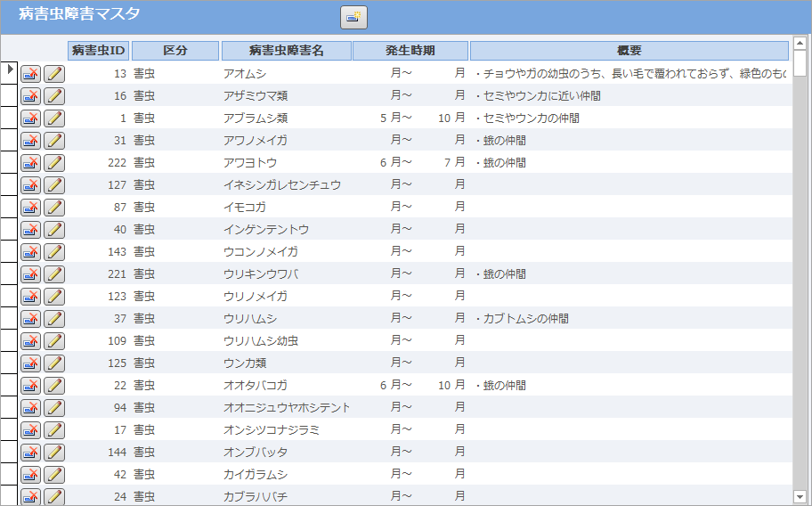Click scrollbar down arrow
812x506 pixels.
pos(800,496)
